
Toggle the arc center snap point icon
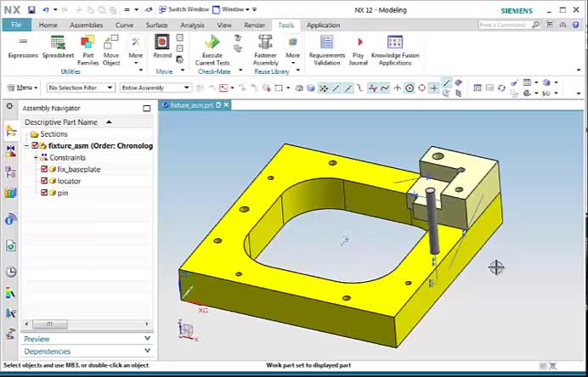click(x=410, y=88)
